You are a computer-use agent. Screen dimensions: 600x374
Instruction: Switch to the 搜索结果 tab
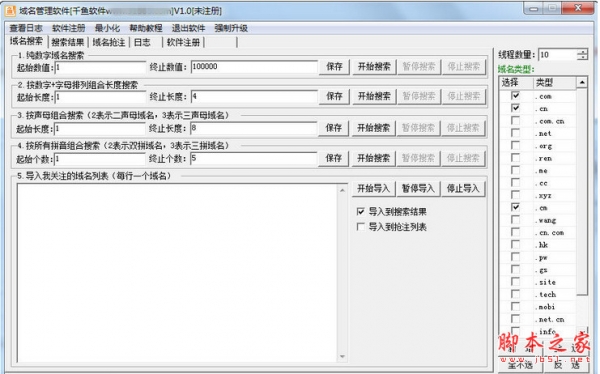pyautogui.click(x=68, y=42)
